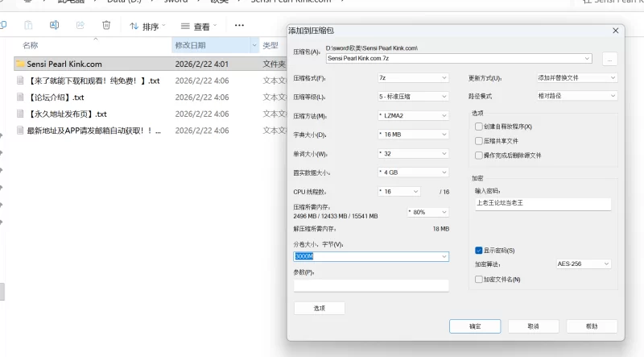
Task: Tick the 加密文件名 checkbox
Action: tap(479, 280)
